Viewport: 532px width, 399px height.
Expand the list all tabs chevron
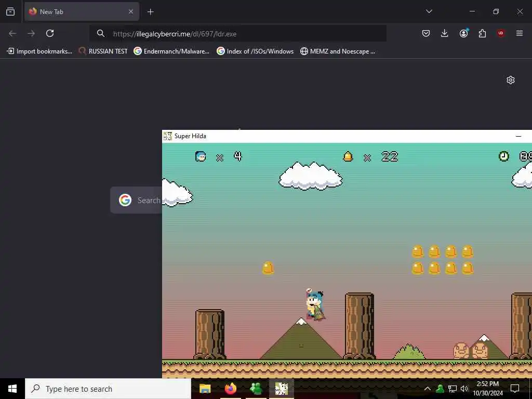429,11
